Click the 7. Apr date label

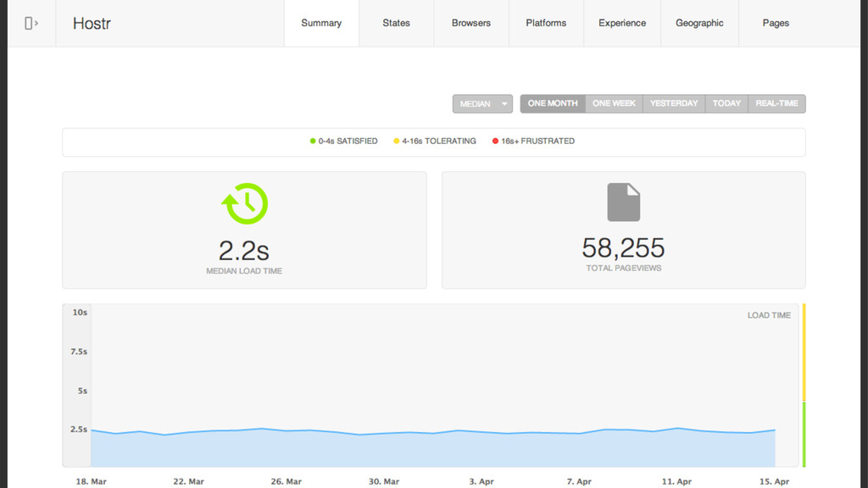point(579,482)
